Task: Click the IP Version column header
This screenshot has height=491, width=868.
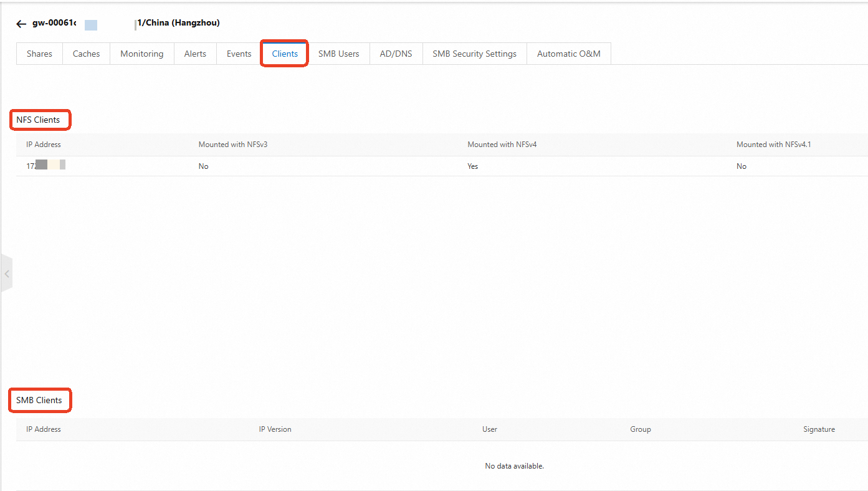Action: point(275,429)
